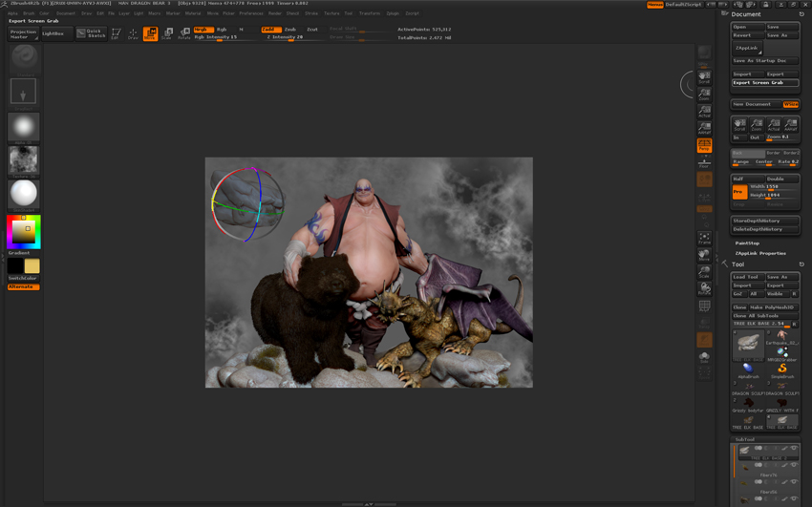Open the SkinShade4 material selector
Viewport: 812px width, 507px height.
(x=23, y=194)
